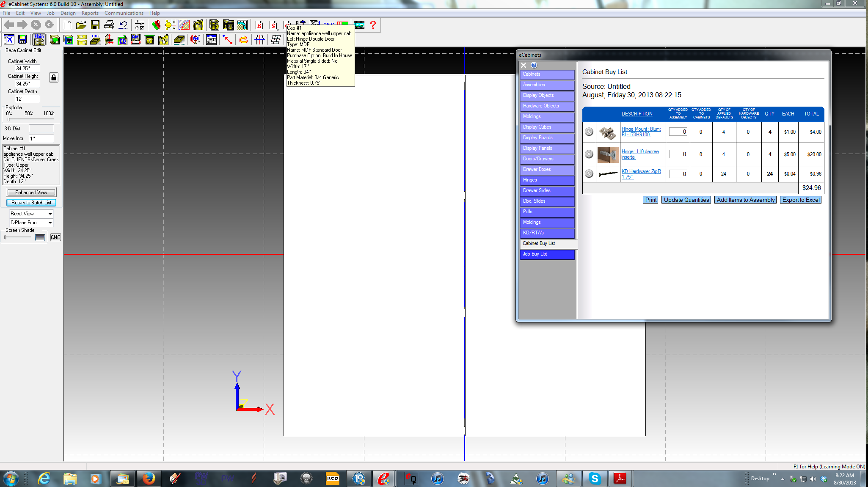868x487 pixels.
Task: Open the Hinge: 110 degree inserta link
Action: pos(640,154)
